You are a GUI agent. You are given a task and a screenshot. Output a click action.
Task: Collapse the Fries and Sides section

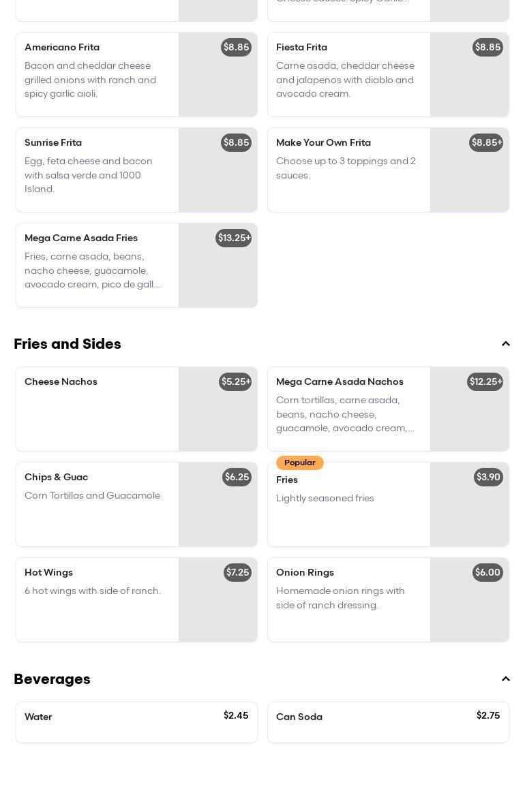click(x=505, y=344)
